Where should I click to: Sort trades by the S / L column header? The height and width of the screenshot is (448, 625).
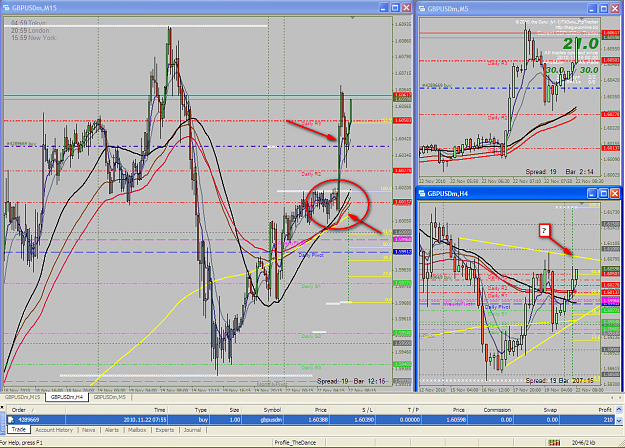coord(352,410)
